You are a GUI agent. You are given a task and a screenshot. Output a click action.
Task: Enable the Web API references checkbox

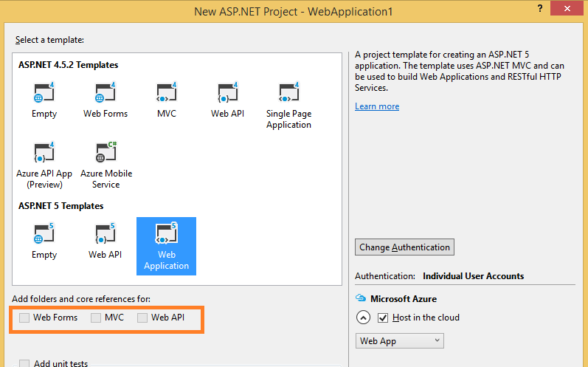(142, 318)
